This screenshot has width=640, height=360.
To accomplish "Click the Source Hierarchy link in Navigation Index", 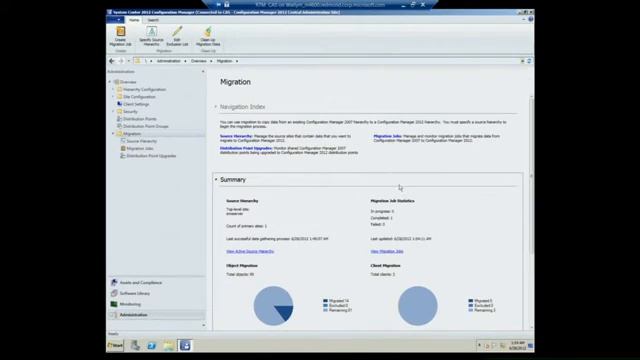I will click(x=236, y=136).
